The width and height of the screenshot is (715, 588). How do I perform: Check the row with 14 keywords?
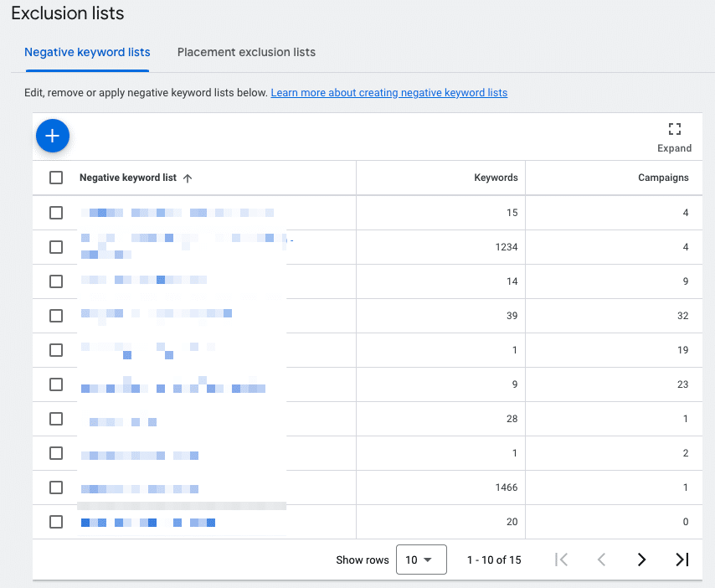click(x=56, y=281)
